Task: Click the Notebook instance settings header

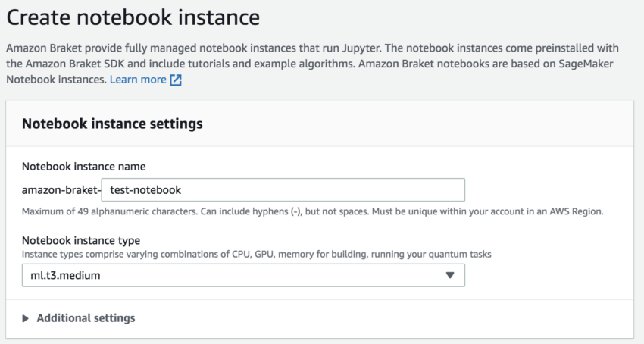Action: coord(112,124)
